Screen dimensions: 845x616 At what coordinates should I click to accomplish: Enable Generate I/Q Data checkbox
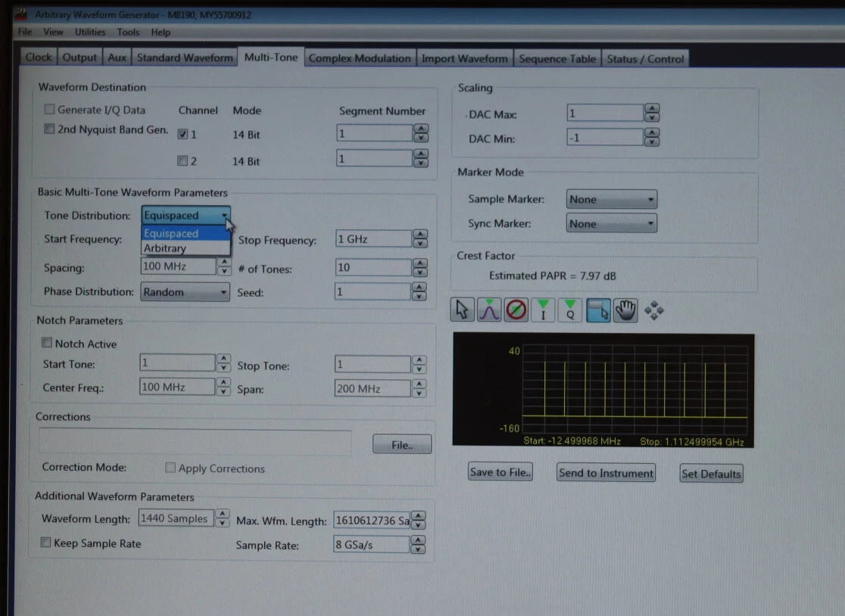click(49, 109)
